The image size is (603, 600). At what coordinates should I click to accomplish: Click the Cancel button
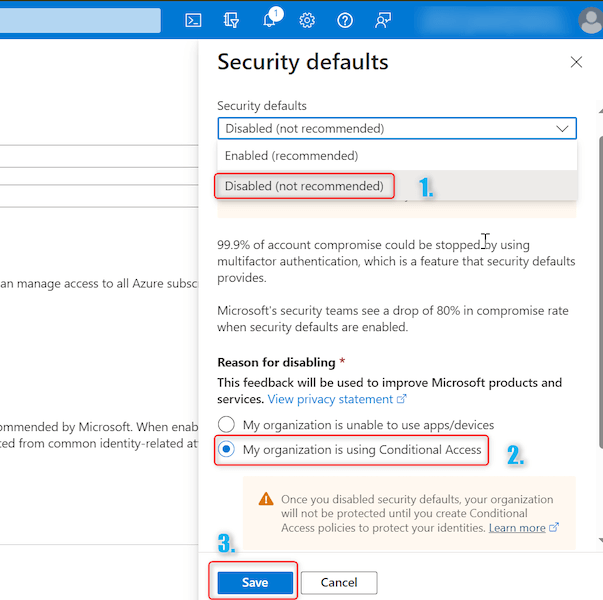[339, 582]
